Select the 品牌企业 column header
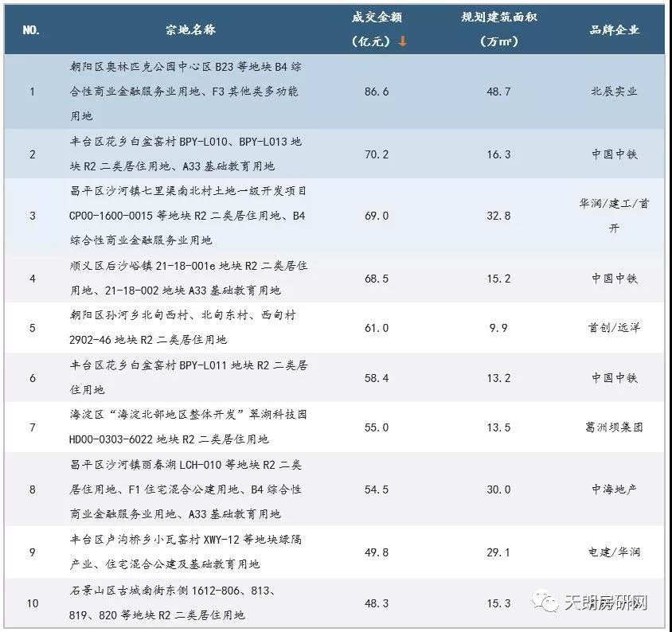The image size is (672, 632). click(614, 29)
